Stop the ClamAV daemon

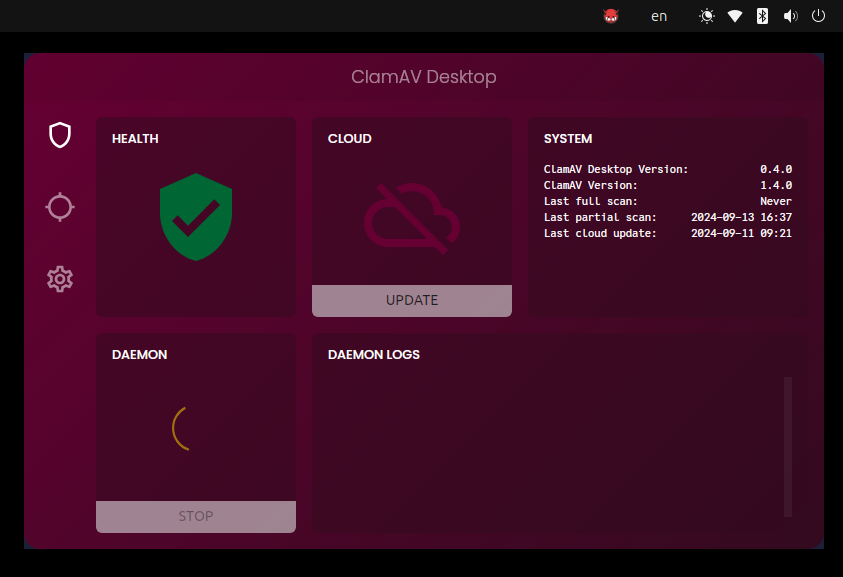pyautogui.click(x=196, y=516)
